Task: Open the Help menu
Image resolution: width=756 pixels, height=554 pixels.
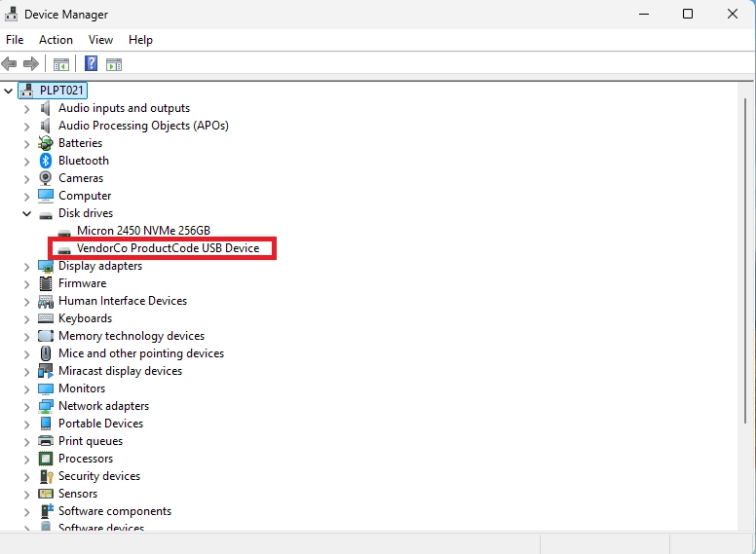Action: coord(140,40)
